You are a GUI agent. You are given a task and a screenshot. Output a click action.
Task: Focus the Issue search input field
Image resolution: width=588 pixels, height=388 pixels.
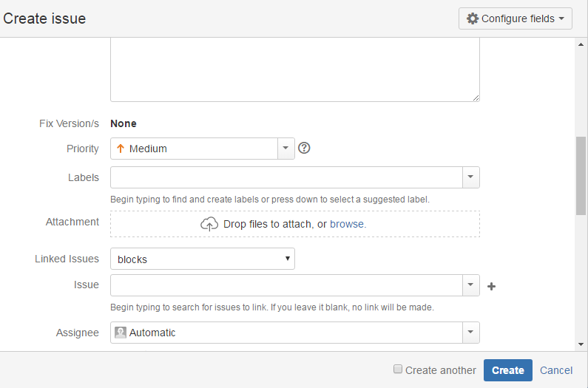[286, 285]
